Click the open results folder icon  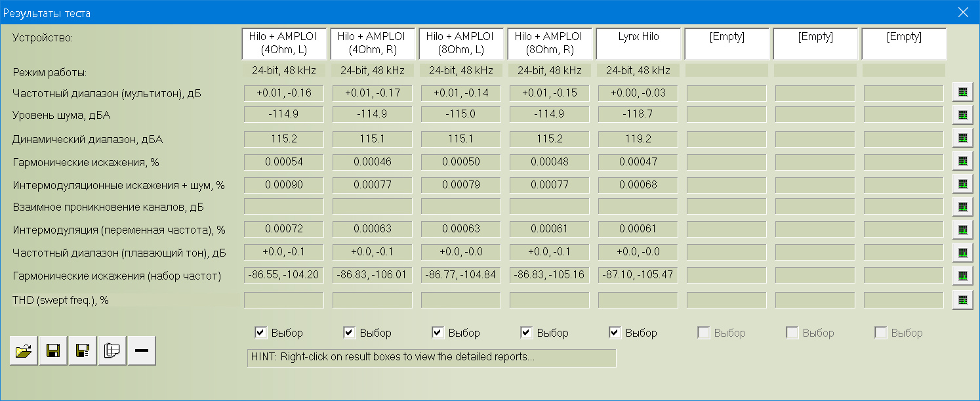(x=24, y=351)
